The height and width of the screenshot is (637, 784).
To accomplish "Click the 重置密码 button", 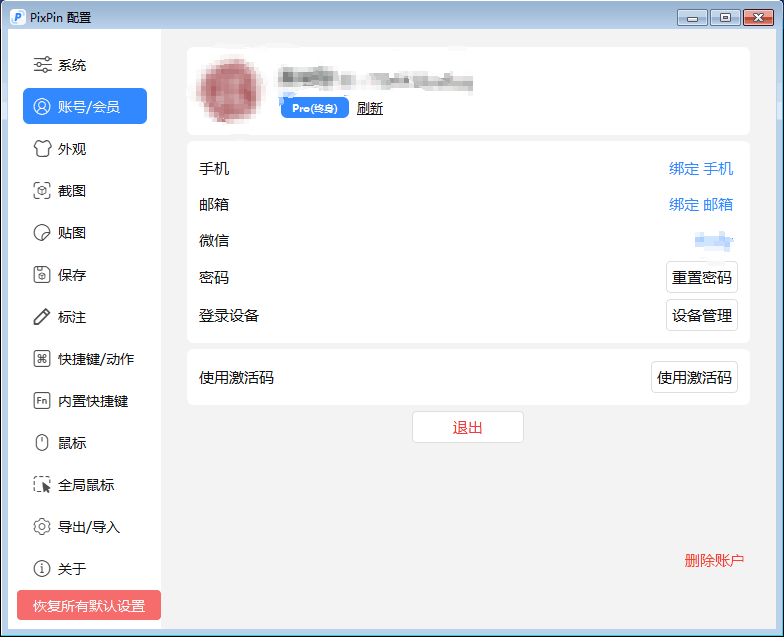I will click(702, 277).
